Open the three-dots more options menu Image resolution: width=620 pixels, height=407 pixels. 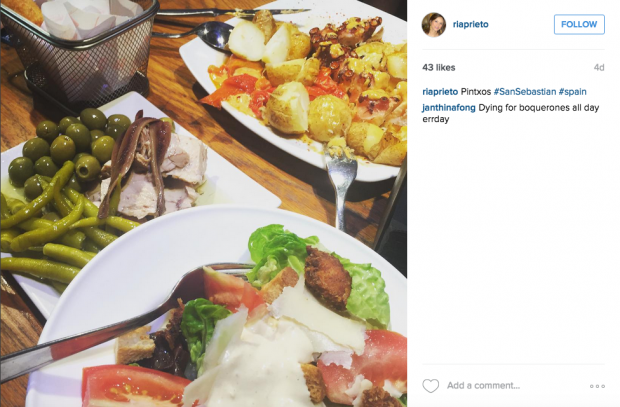click(x=597, y=386)
